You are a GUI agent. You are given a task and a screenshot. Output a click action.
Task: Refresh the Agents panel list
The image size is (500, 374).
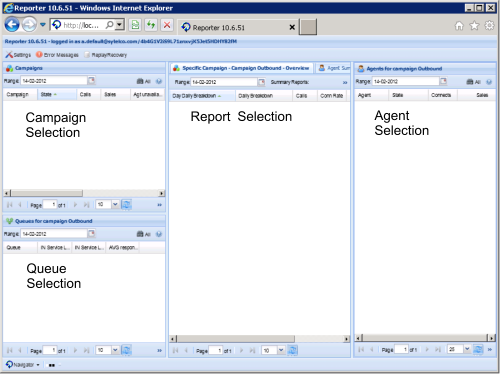click(478, 349)
